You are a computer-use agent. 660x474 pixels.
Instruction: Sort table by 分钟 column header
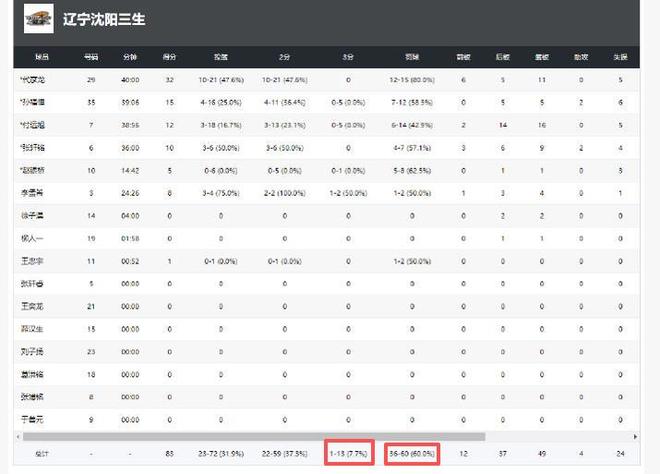coord(130,58)
